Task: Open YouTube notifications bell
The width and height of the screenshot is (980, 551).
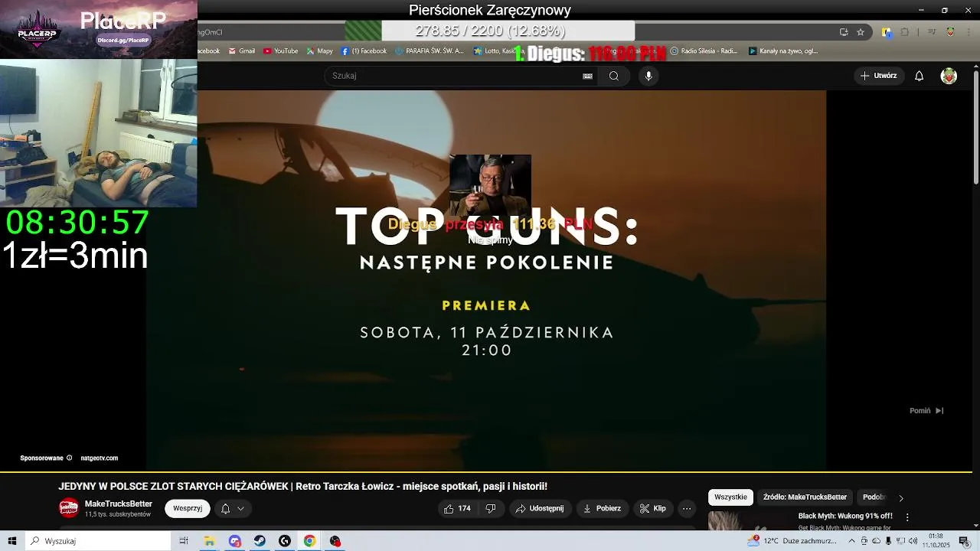Action: (920, 76)
